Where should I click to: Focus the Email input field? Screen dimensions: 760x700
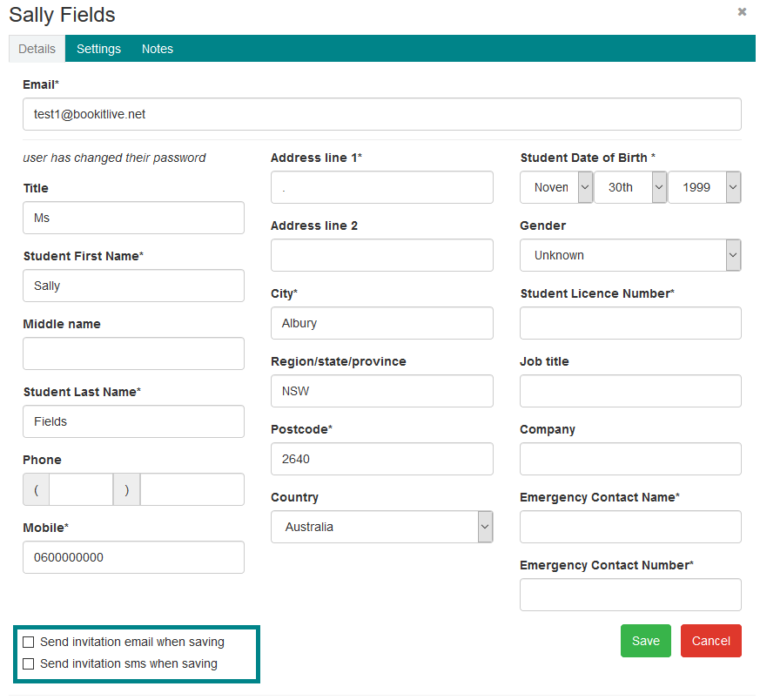(382, 114)
